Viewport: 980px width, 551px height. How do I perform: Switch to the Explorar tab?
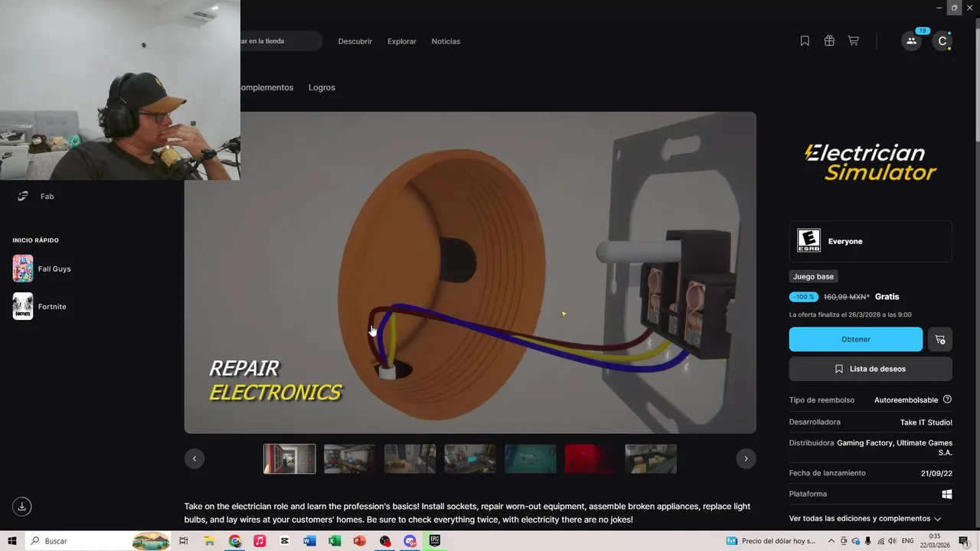point(402,41)
